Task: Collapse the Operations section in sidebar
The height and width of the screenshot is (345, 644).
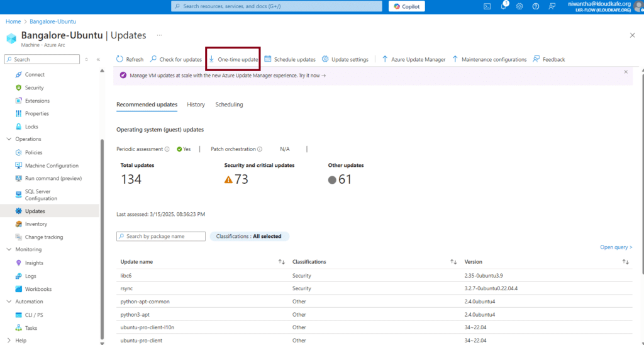Action: (9, 139)
